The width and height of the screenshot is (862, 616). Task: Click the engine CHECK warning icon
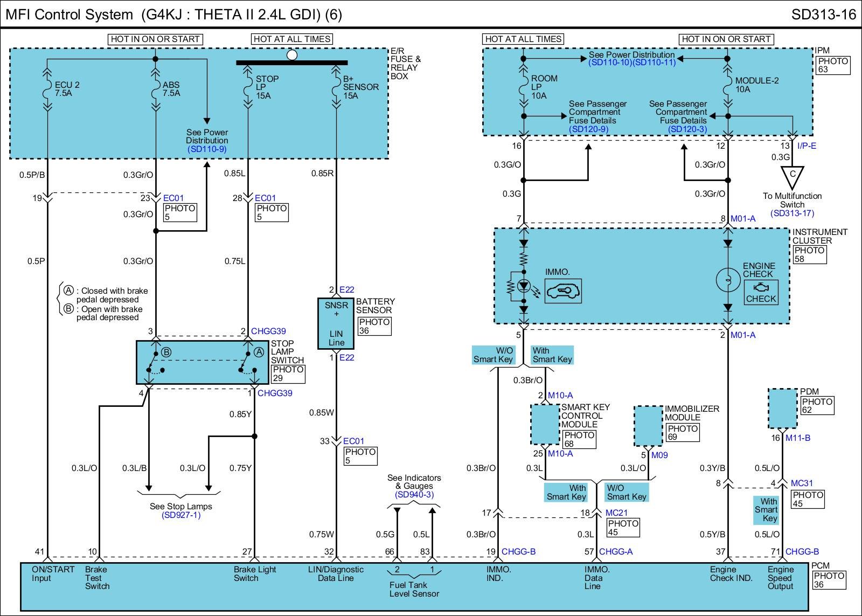point(761,293)
